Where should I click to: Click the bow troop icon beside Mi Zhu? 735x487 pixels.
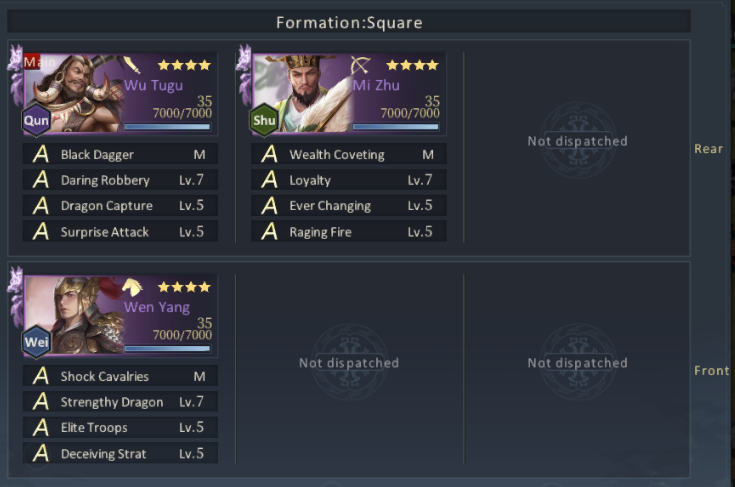[360, 65]
